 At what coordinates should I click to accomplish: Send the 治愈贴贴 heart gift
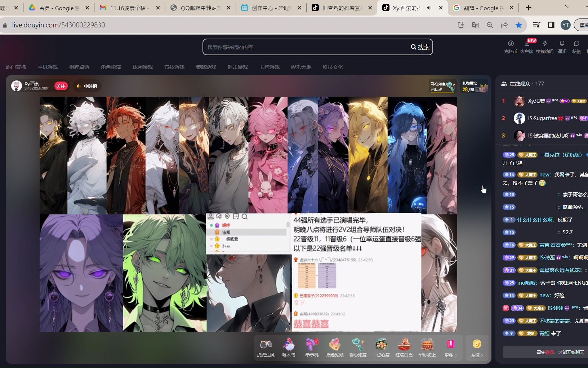(335, 348)
